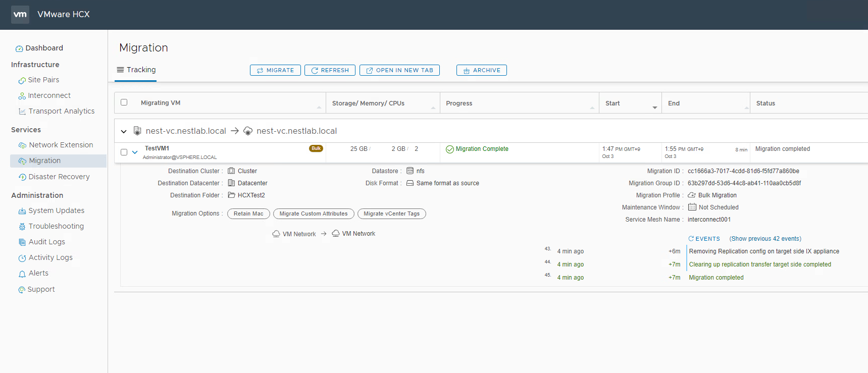868x373 pixels.
Task: Open Troubleshooting in the sidebar
Action: click(x=56, y=227)
